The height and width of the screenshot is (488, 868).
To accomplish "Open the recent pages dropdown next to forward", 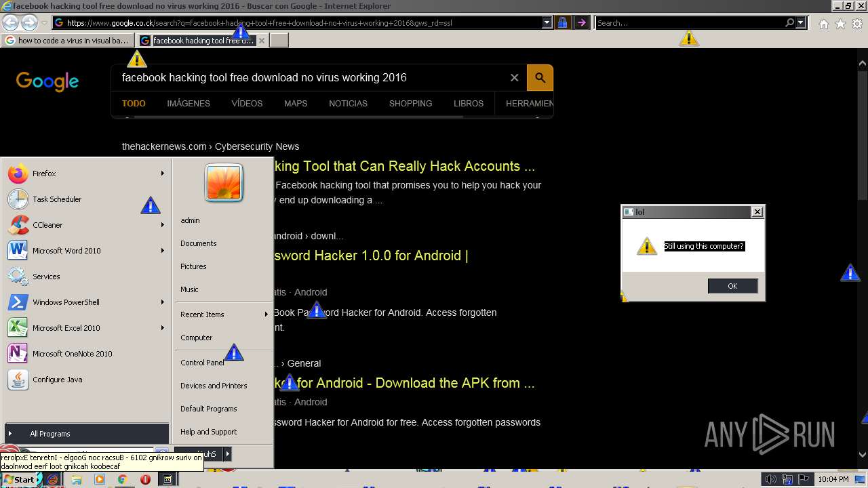I will [44, 23].
